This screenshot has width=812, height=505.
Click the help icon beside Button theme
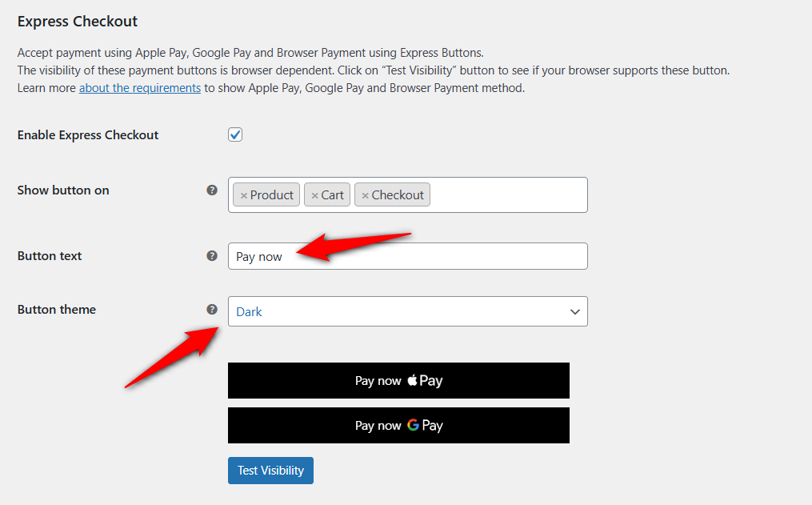211,309
